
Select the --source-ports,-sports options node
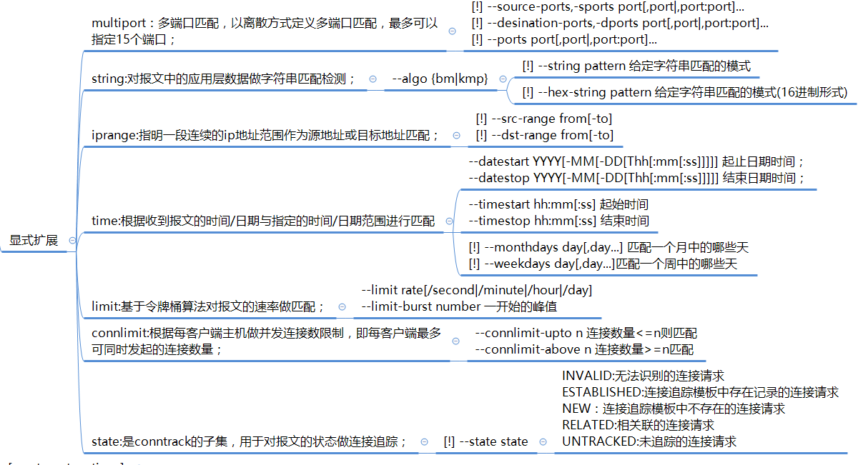click(x=620, y=24)
